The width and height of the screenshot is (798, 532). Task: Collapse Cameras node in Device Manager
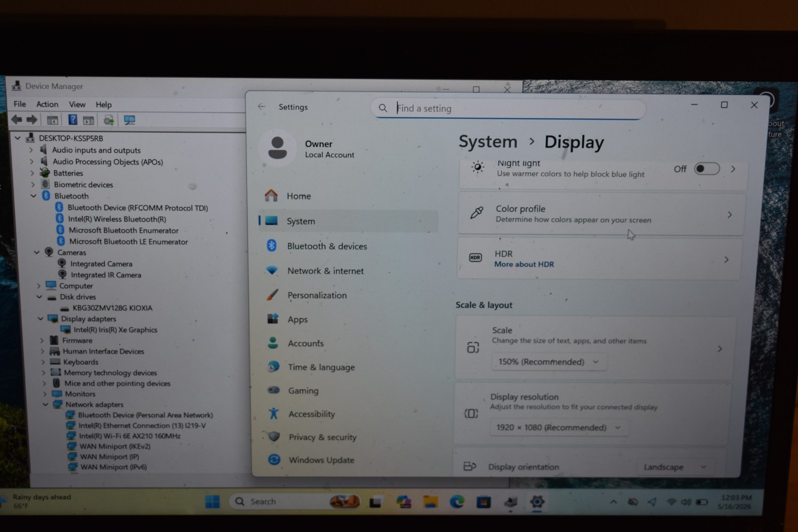click(36, 252)
